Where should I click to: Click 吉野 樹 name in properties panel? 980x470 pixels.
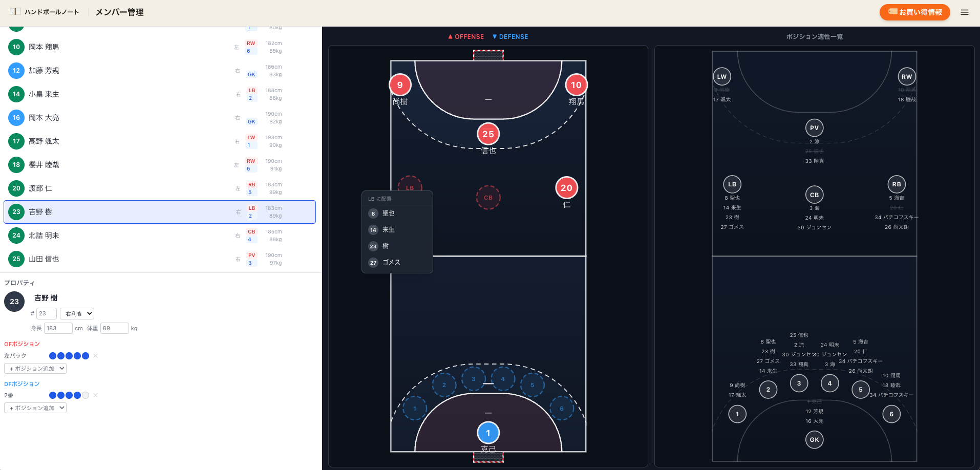(x=46, y=298)
